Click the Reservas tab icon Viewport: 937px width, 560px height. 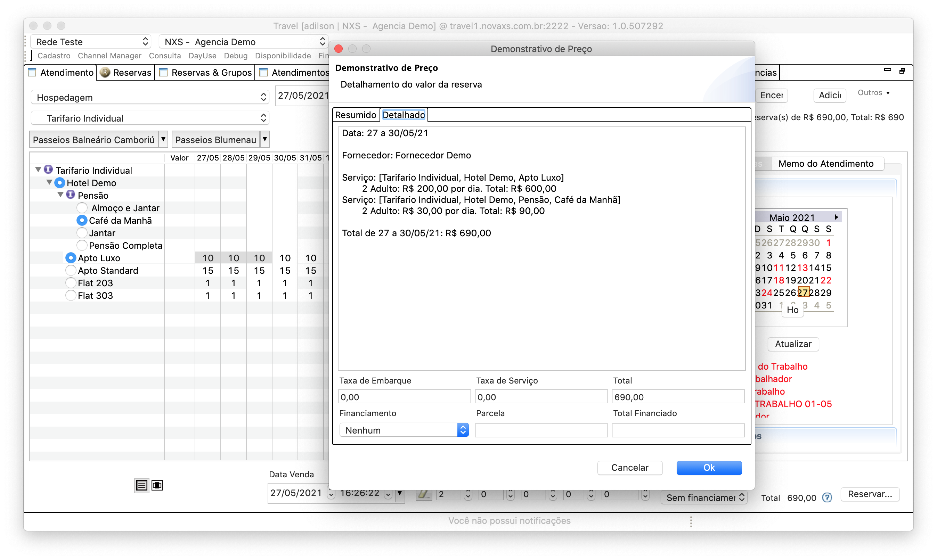tap(105, 73)
